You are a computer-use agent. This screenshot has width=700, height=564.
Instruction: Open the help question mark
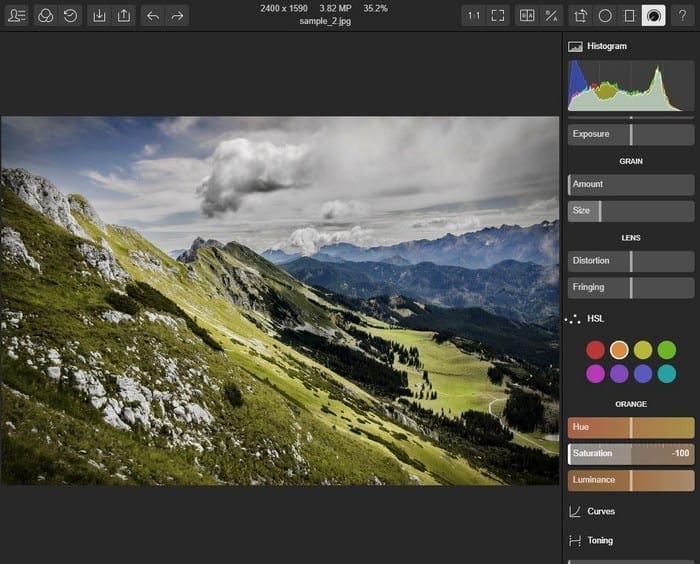[682, 16]
